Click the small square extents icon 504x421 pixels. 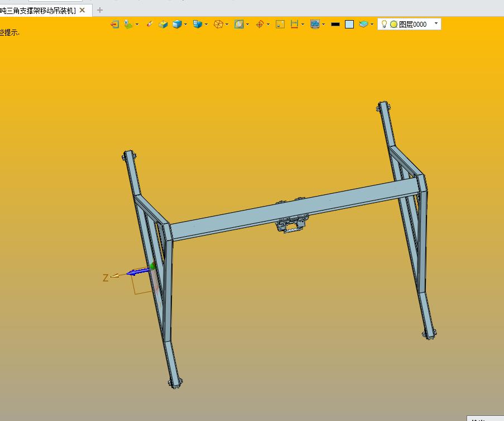pyautogui.click(x=280, y=25)
